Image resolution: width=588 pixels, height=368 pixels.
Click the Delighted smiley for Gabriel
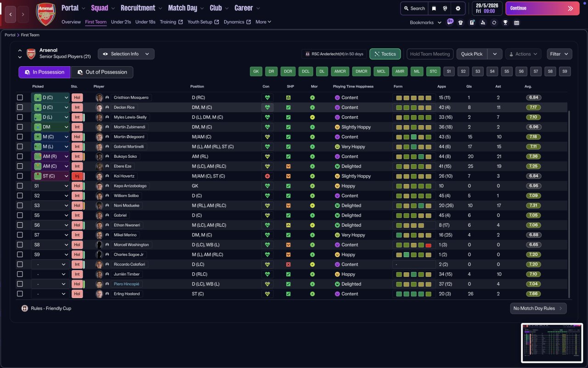[x=337, y=215]
